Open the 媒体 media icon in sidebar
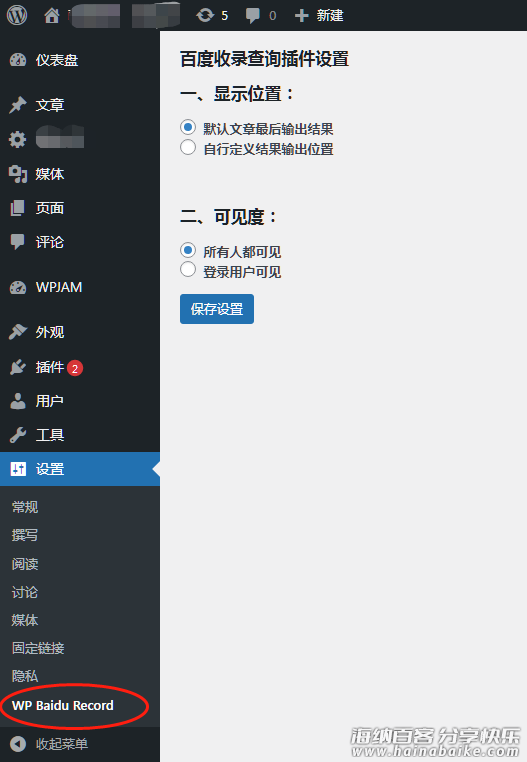Screen dimensions: 527x762 coord(18,174)
